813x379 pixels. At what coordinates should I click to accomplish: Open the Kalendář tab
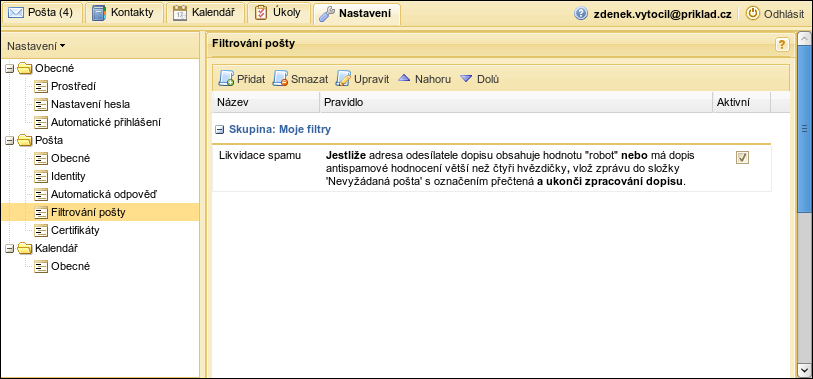(x=205, y=13)
